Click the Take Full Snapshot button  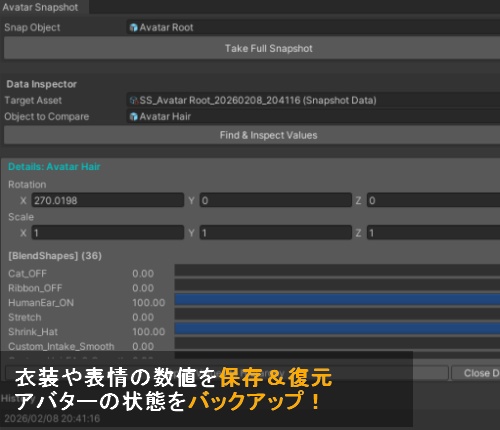(252, 48)
